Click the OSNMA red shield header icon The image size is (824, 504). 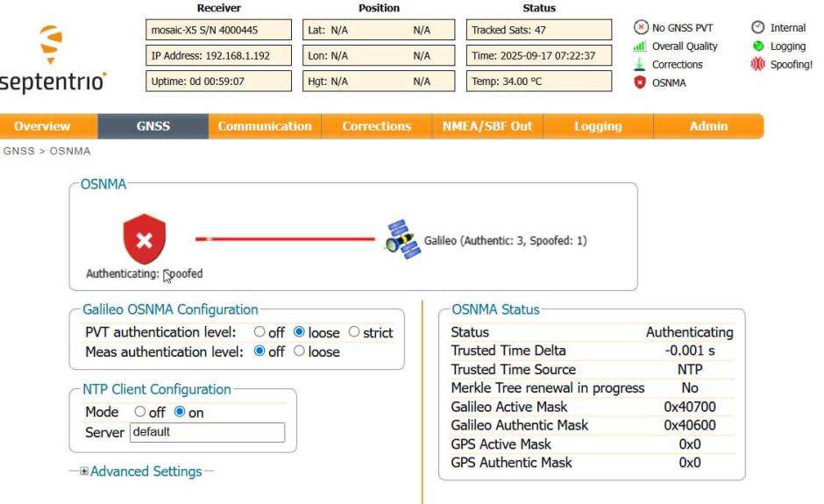coord(640,82)
